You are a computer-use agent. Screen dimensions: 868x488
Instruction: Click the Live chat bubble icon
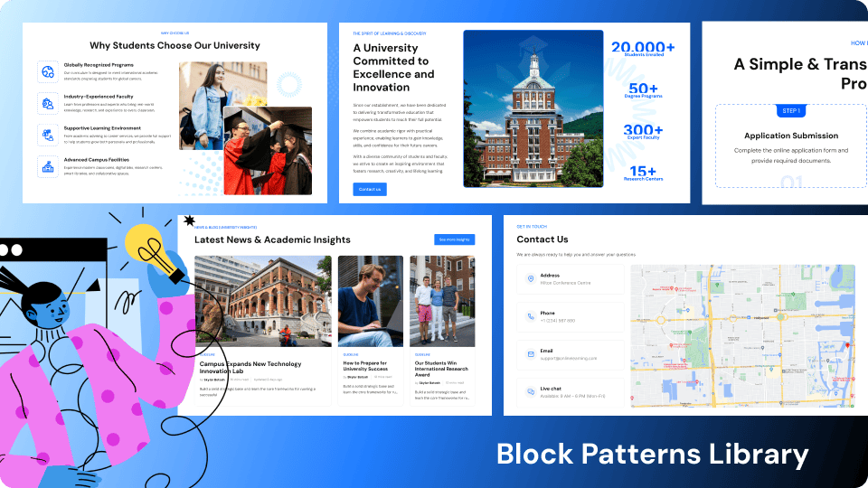coord(530,391)
